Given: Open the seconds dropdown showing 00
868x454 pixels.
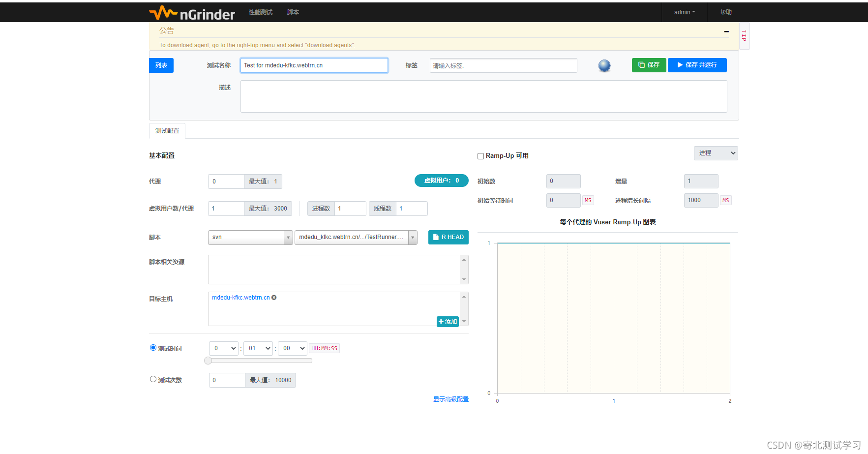Looking at the screenshot, I should [x=293, y=348].
